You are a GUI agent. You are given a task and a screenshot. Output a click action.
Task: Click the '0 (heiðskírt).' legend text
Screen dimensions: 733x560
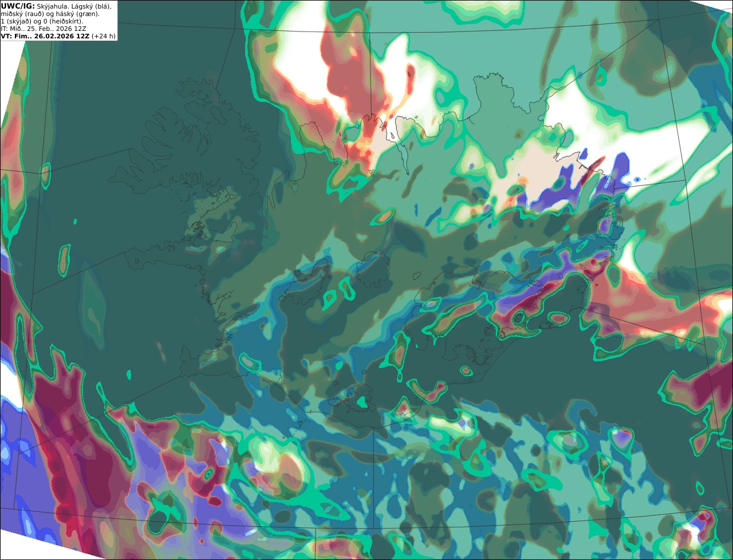[63, 22]
